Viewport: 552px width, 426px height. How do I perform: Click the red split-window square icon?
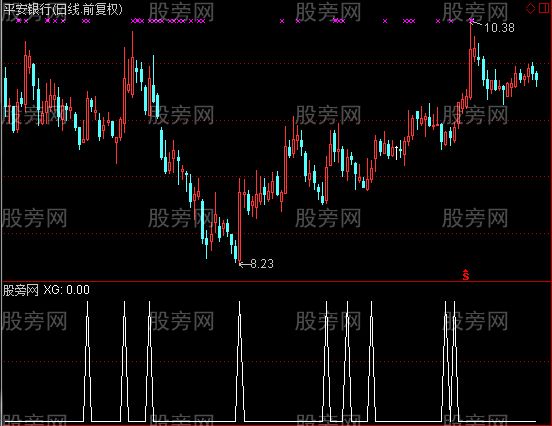coord(544,8)
